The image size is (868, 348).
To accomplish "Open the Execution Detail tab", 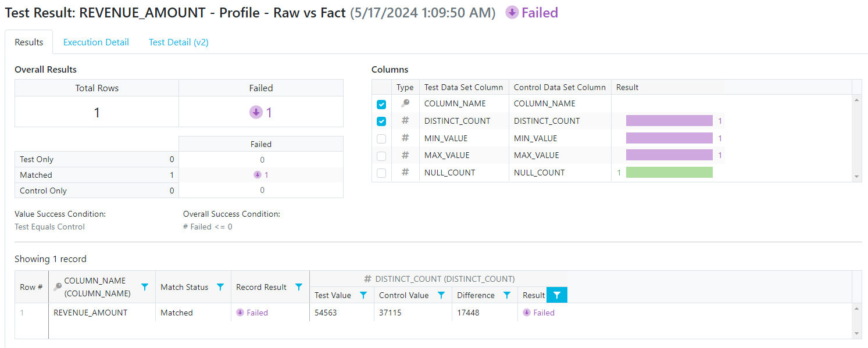I will tap(96, 42).
